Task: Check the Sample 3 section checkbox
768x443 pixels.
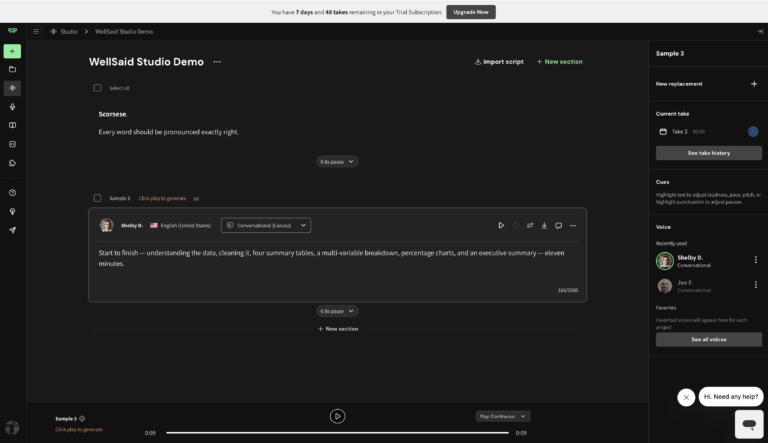Action: [x=97, y=198]
